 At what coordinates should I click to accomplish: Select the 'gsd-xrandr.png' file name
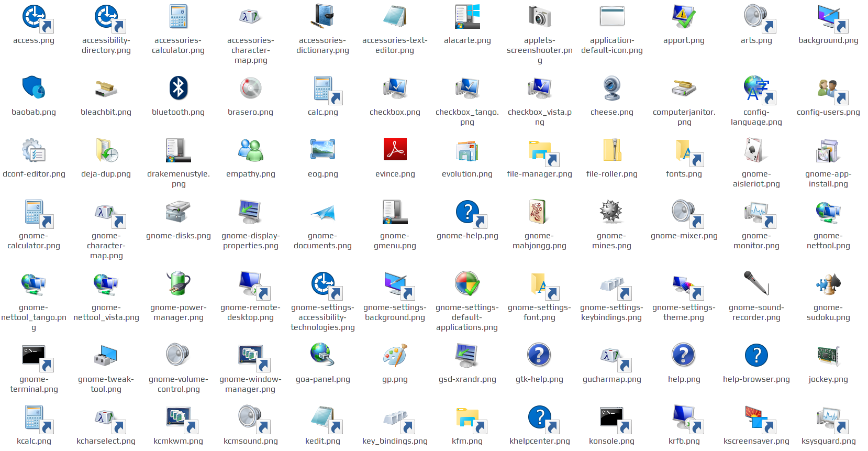click(x=467, y=379)
